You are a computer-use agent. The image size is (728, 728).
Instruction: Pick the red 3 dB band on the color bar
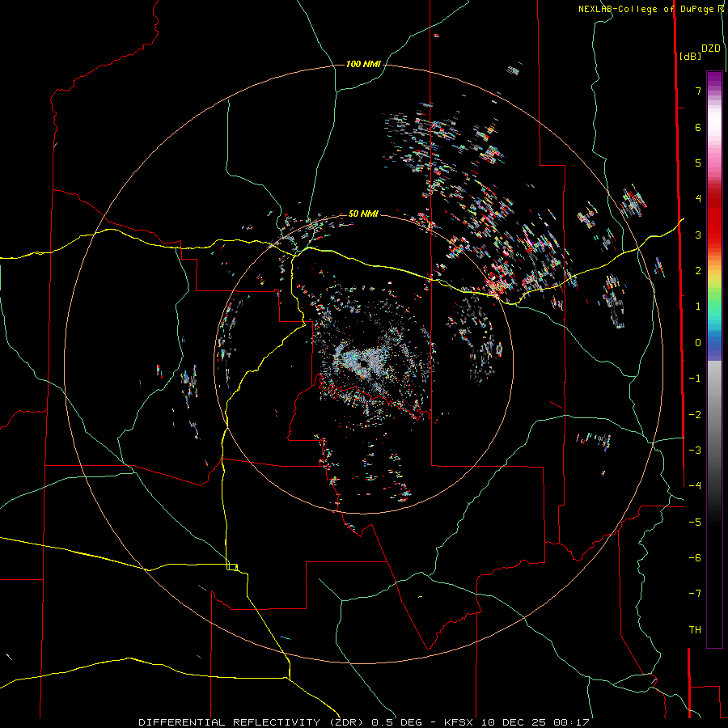click(714, 235)
